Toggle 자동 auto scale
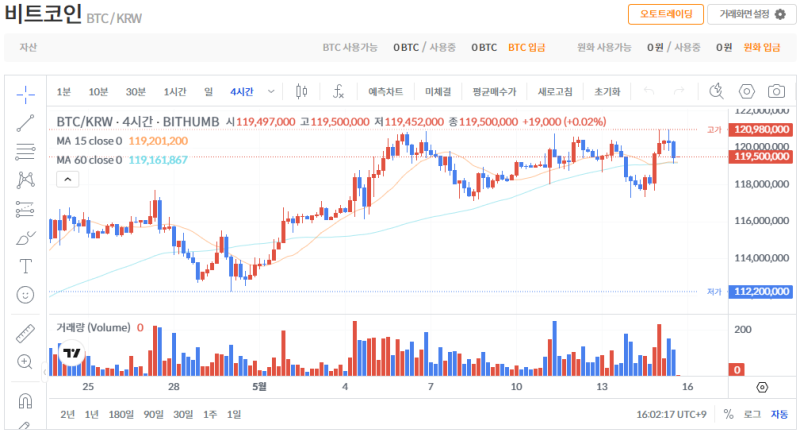800x433 pixels. (780, 414)
